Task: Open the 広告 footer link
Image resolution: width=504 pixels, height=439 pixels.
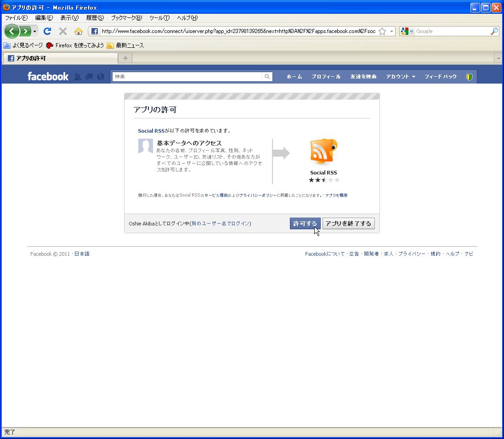Action: 354,254
